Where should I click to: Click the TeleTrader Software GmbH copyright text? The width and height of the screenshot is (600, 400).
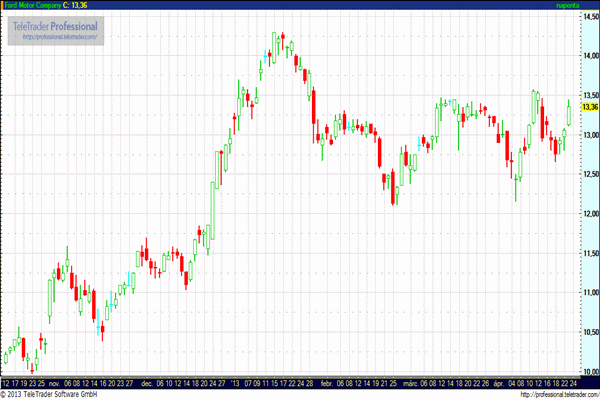tap(50, 394)
